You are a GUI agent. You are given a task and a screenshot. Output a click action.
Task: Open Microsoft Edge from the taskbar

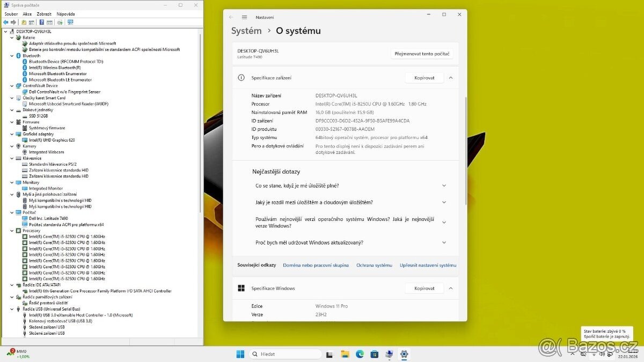359,354
